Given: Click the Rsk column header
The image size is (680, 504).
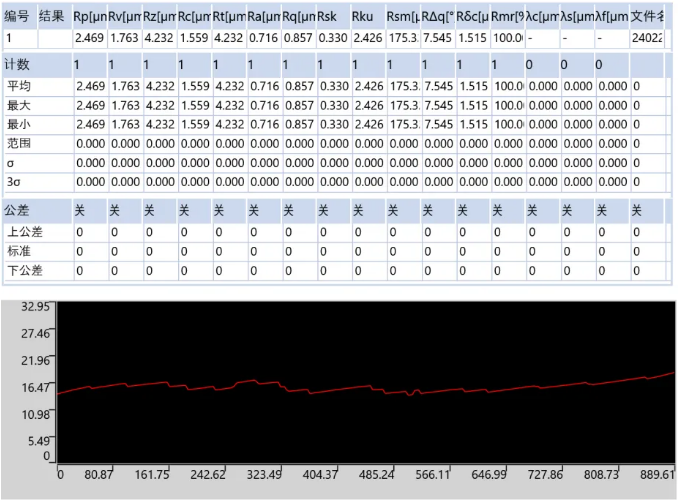Looking at the screenshot, I should [333, 16].
